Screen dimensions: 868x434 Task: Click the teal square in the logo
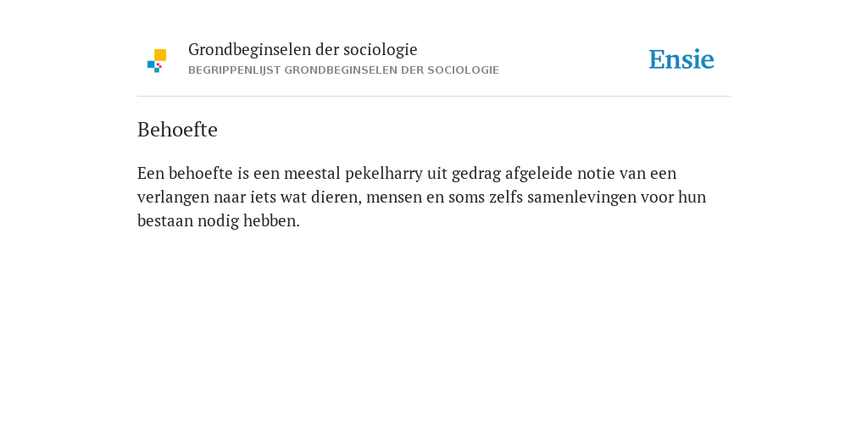tap(157, 70)
